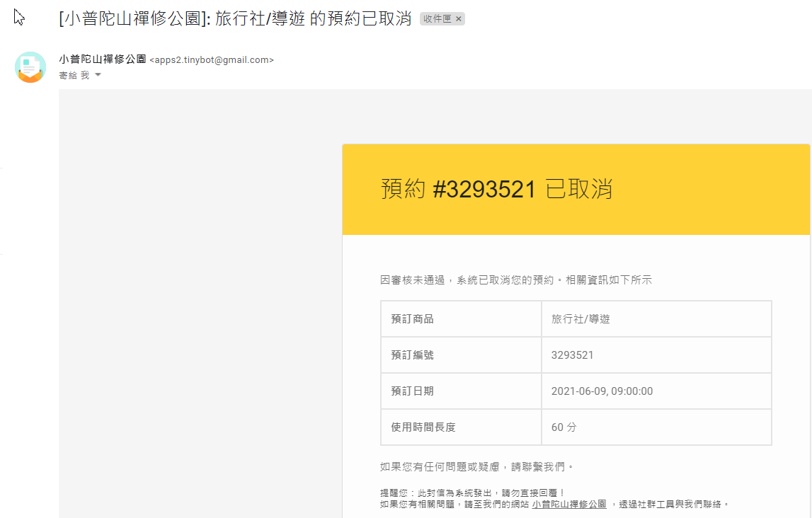
Task: Click the sender avatar envelope icon
Action: tap(30, 67)
